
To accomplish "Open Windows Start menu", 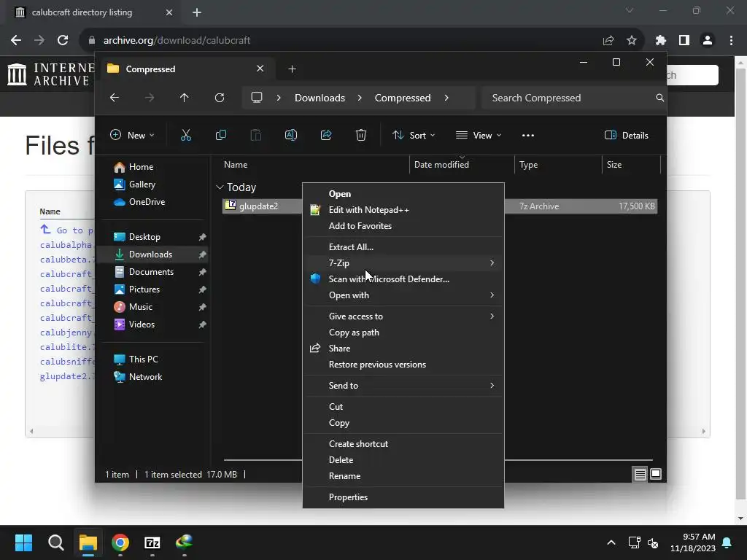I will 23,542.
